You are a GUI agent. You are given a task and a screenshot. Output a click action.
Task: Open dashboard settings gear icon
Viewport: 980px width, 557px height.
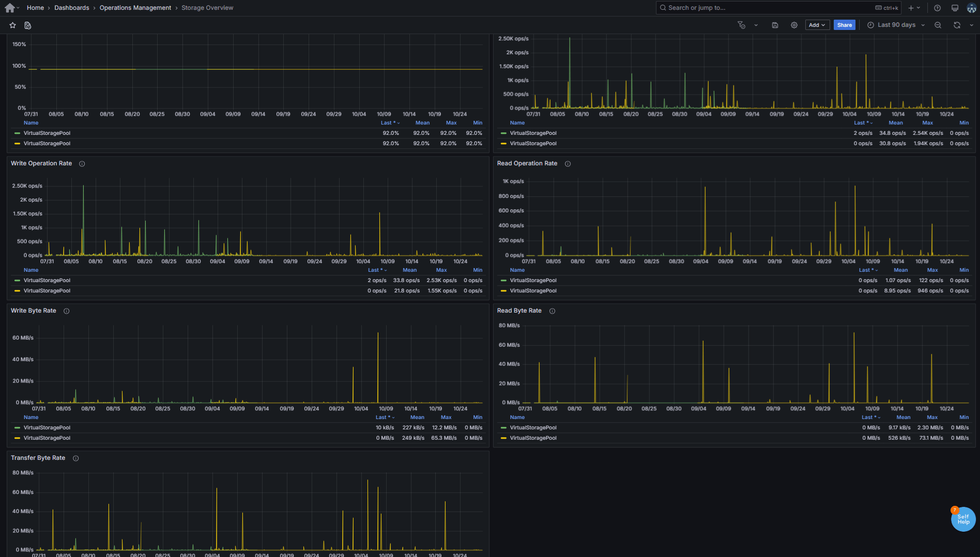coord(794,25)
